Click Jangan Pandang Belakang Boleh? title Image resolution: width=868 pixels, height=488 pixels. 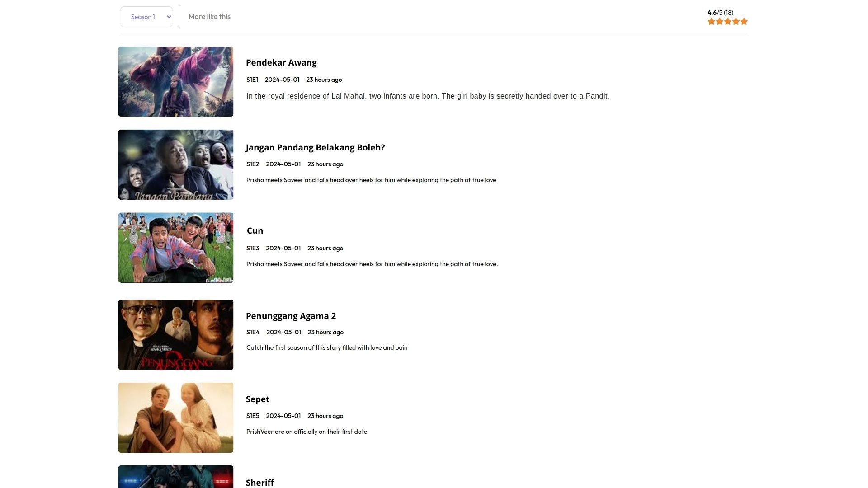tap(315, 147)
